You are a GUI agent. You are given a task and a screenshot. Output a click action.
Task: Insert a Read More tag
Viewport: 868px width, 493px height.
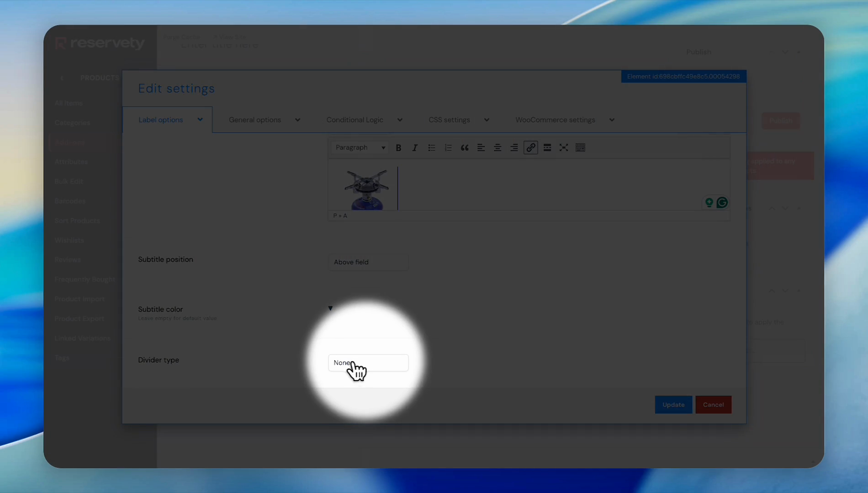click(547, 148)
